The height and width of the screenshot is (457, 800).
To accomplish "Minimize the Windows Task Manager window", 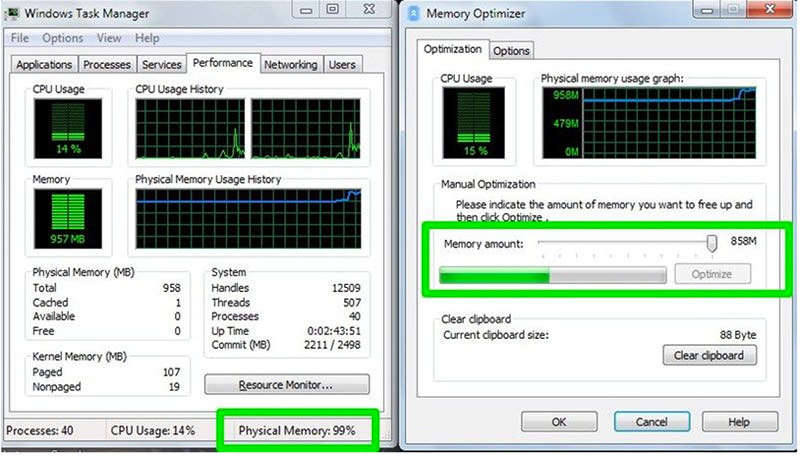I will (x=306, y=10).
